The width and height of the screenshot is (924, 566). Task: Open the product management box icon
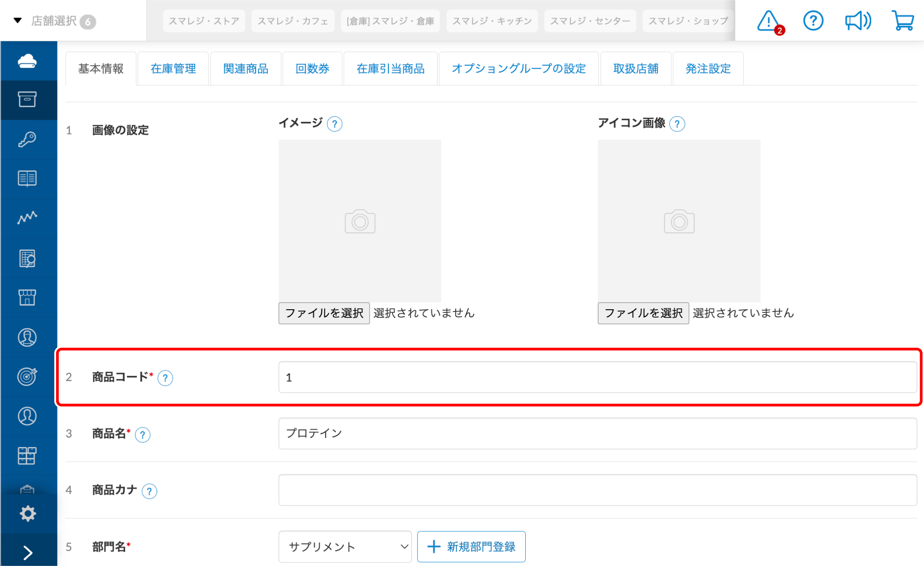(x=28, y=100)
